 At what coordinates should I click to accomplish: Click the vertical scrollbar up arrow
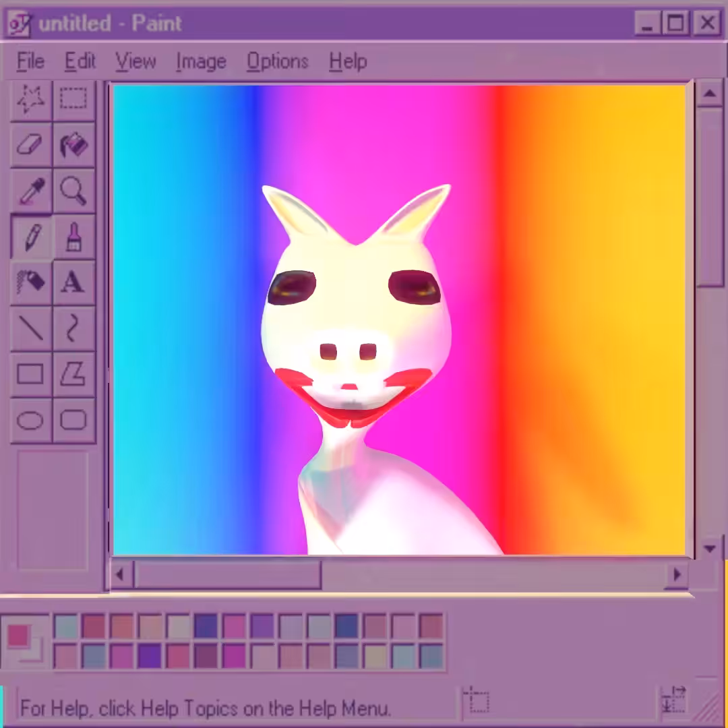709,94
